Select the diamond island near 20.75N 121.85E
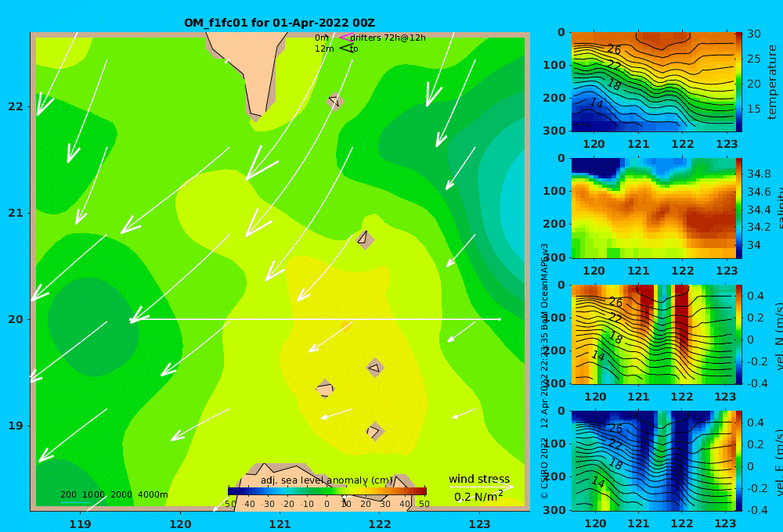Screen dimensions: 783x532 (x=365, y=239)
